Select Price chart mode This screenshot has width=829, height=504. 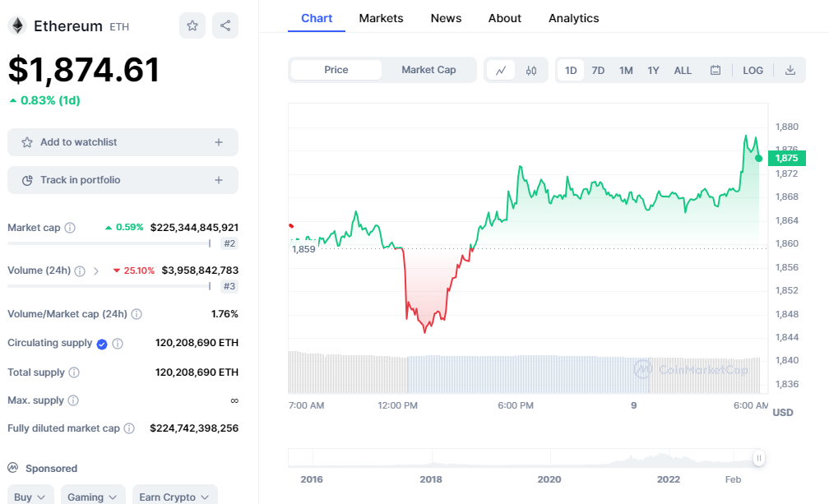click(336, 70)
